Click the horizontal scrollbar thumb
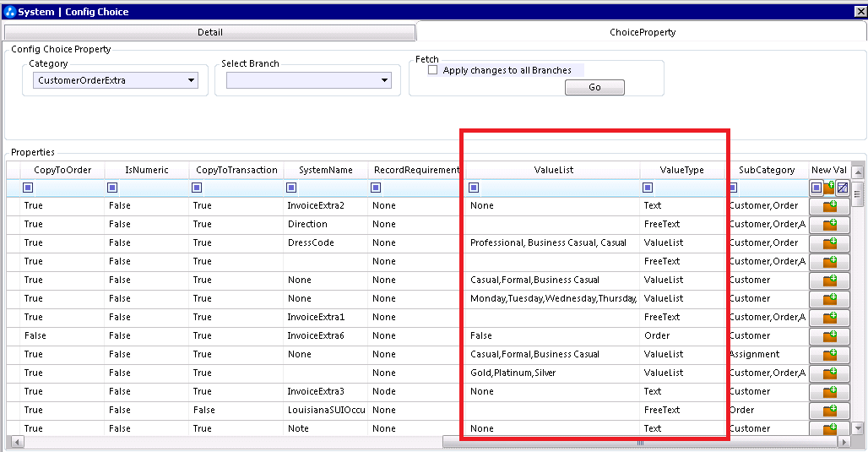The image size is (868, 452). point(640,442)
